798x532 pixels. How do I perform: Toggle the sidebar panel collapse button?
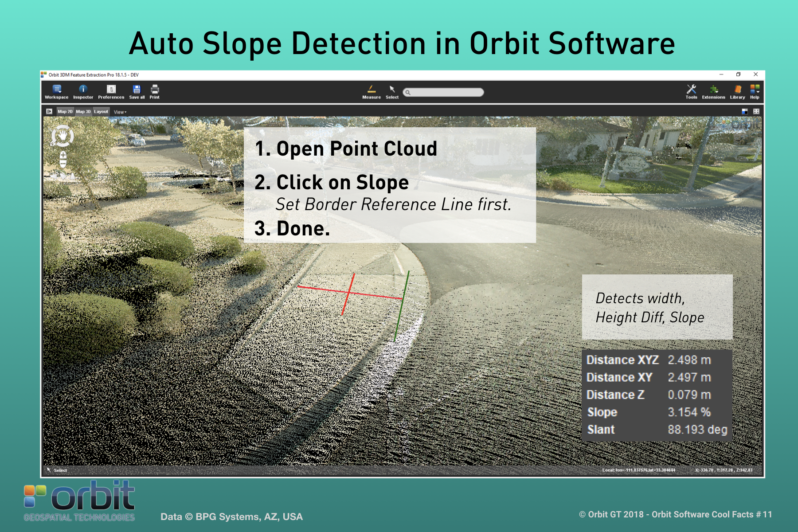click(x=49, y=112)
